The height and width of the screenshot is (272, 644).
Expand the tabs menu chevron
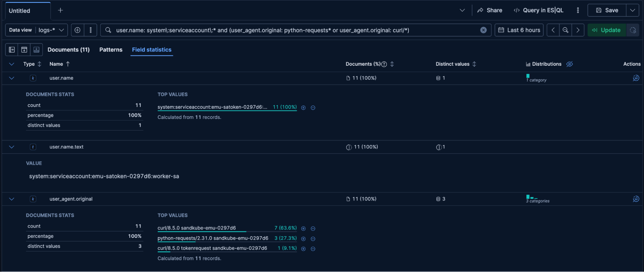click(462, 10)
